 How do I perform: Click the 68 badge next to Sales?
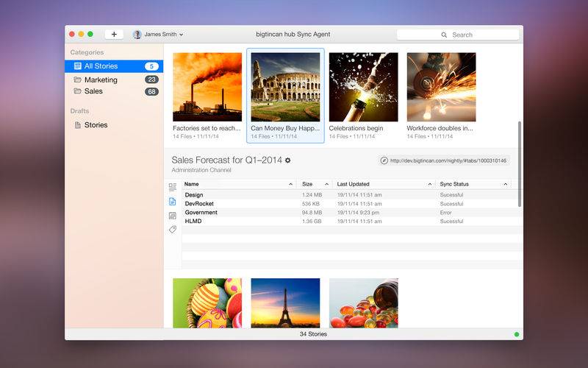click(151, 91)
